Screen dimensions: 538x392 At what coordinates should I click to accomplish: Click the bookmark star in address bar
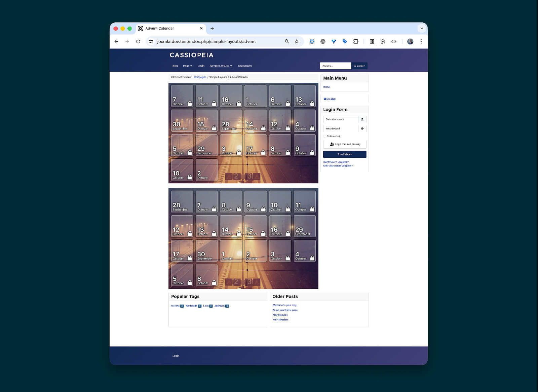(297, 41)
